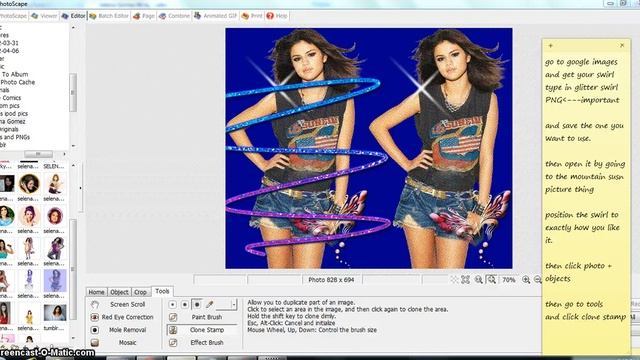Click the folder tree horizontal scrollbar thumb

coord(38,154)
